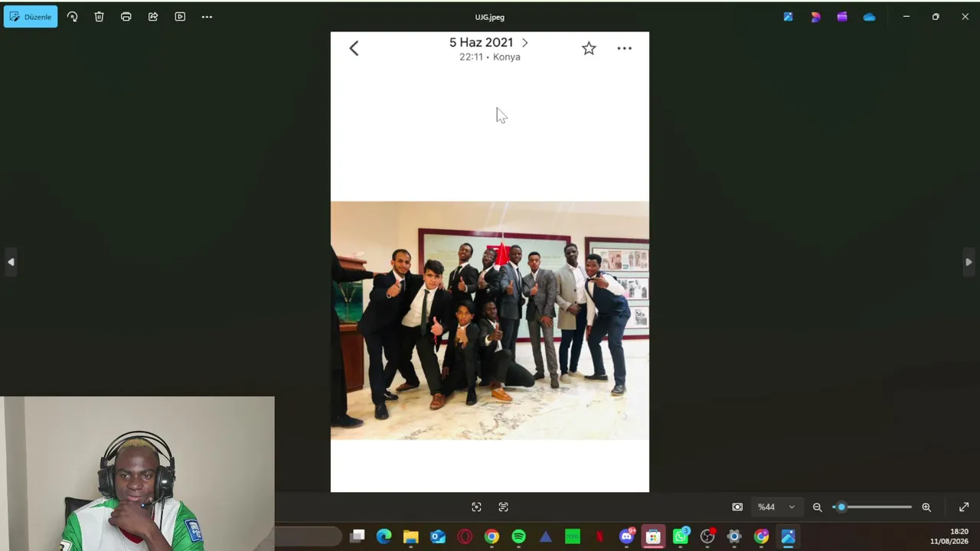Rotate the photo with the rotate icon
980x551 pixels.
72,17
